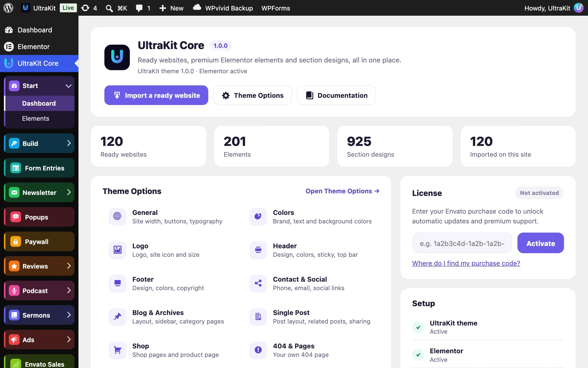Open the Form Entries menu
Screen dimensions: 588x368
[x=39, y=168]
